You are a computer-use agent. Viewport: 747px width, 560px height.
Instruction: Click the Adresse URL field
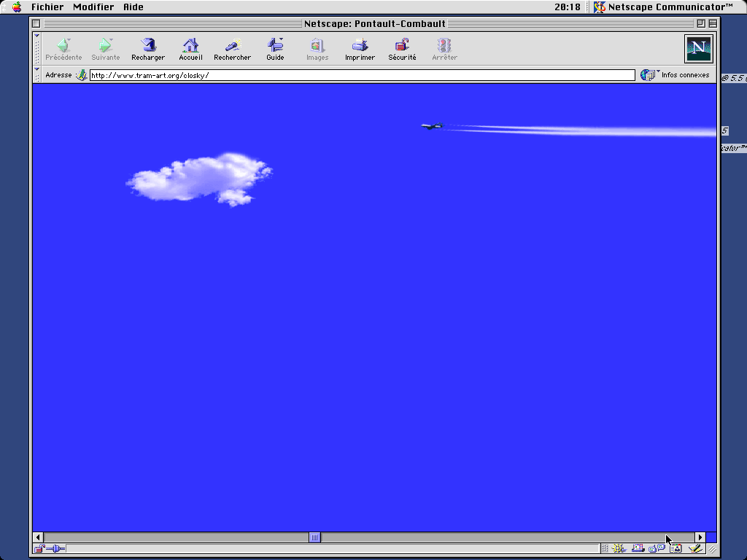pos(361,75)
